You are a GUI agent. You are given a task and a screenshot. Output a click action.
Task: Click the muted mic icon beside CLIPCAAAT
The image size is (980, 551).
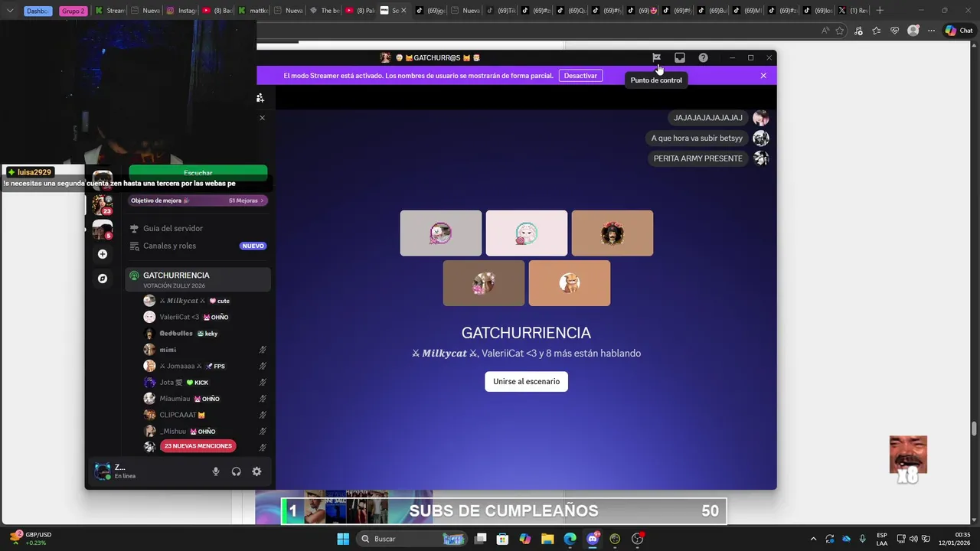pyautogui.click(x=263, y=415)
